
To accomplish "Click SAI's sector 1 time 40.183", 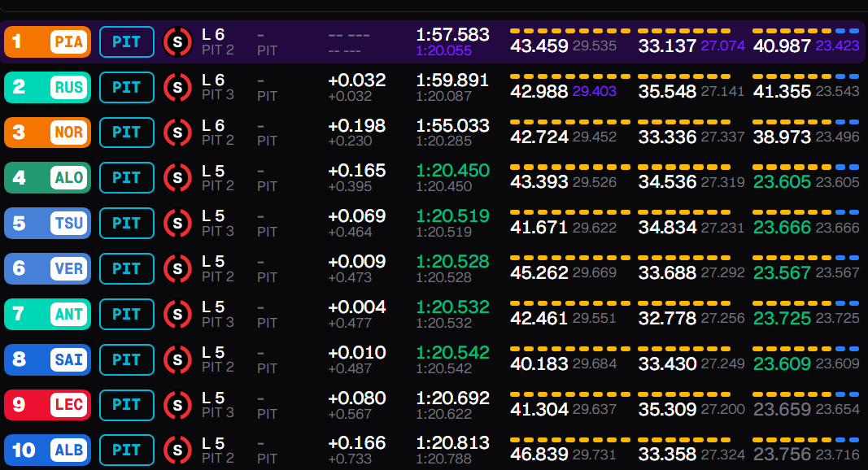I will (x=539, y=363).
